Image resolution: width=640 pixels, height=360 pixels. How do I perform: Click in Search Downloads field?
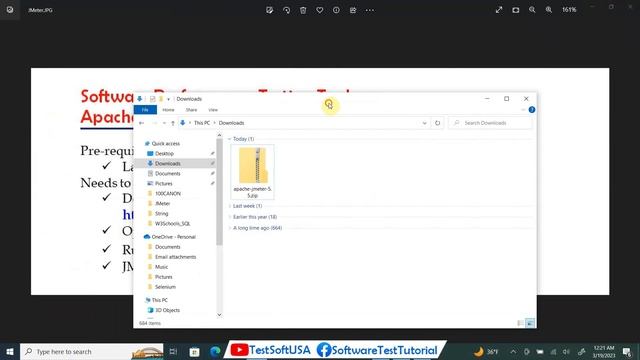coord(491,123)
